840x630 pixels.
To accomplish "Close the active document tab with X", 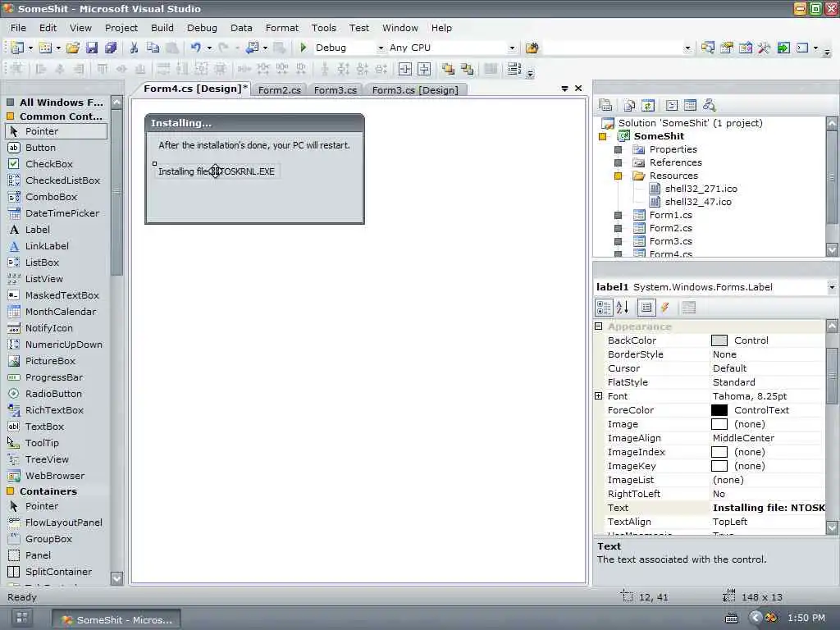I will pos(578,89).
